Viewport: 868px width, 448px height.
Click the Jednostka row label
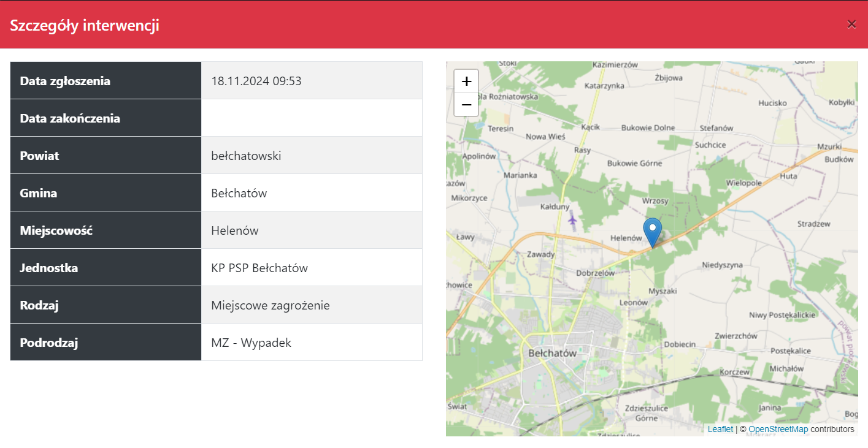click(x=49, y=268)
